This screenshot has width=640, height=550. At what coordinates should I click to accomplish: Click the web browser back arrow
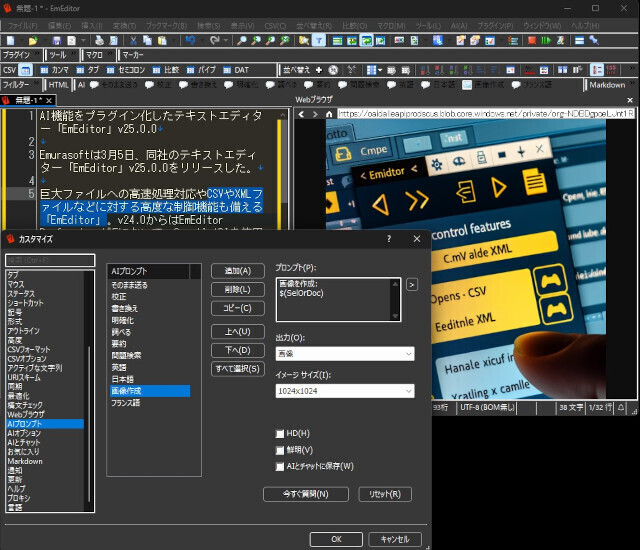[x=301, y=114]
